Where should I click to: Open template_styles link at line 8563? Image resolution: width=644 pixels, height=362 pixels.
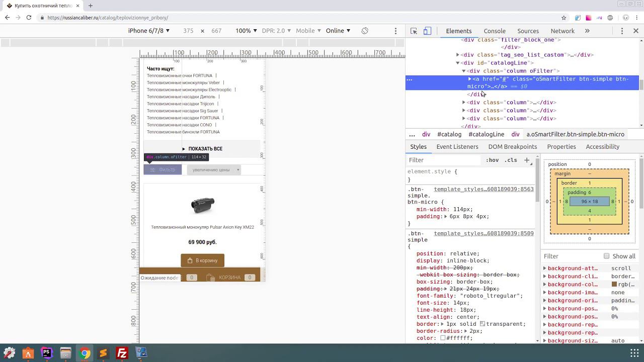coord(484,189)
